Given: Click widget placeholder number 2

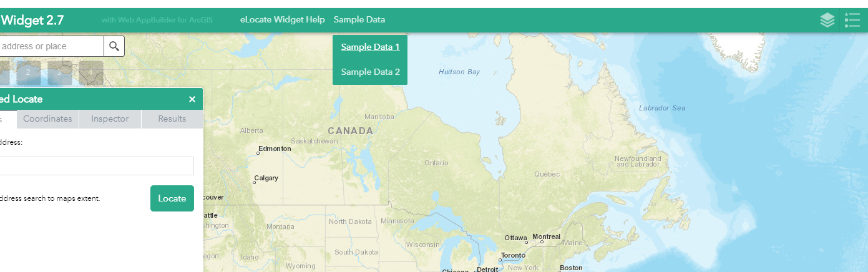Looking at the screenshot, I should tap(28, 72).
